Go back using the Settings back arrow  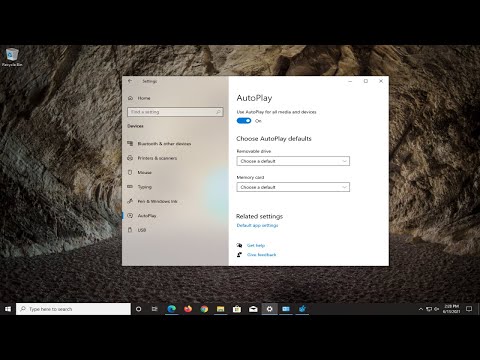(130, 81)
